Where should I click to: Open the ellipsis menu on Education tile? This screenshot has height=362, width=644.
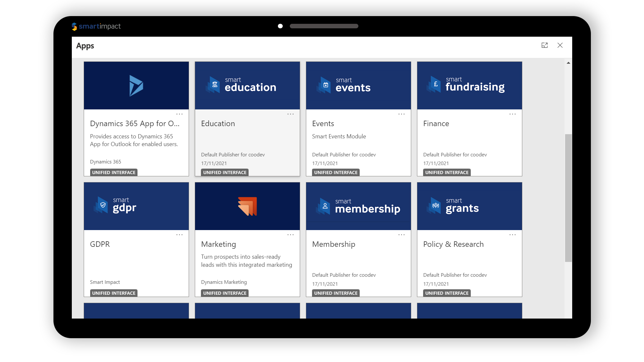tap(290, 114)
